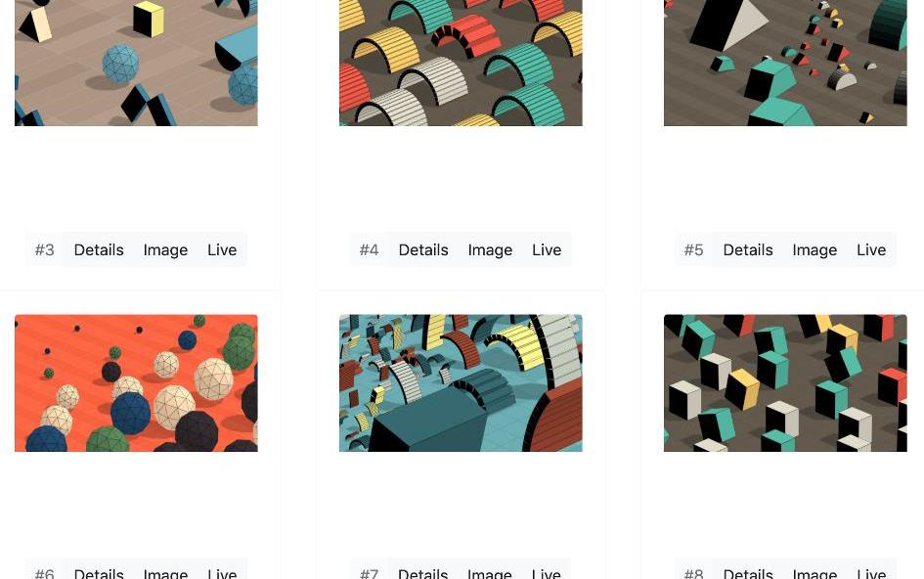Image resolution: width=924 pixels, height=579 pixels.
Task: Open Details for artwork #4
Action: [x=423, y=250]
